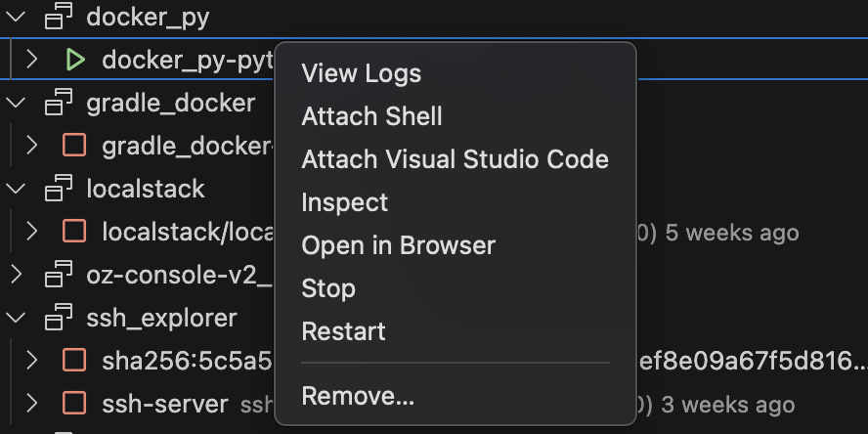This screenshot has width=868, height=434.
Task: Choose Attach Visual Studio Code
Action: 456,159
